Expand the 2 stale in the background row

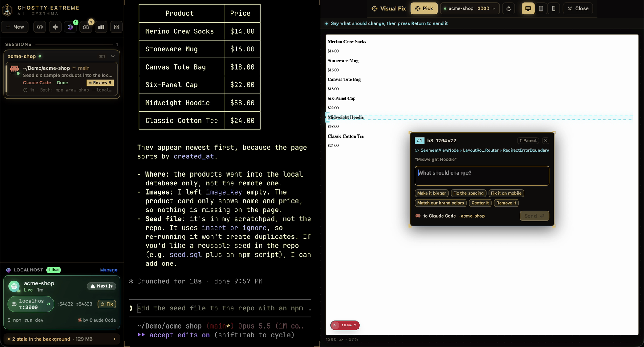[62, 339]
